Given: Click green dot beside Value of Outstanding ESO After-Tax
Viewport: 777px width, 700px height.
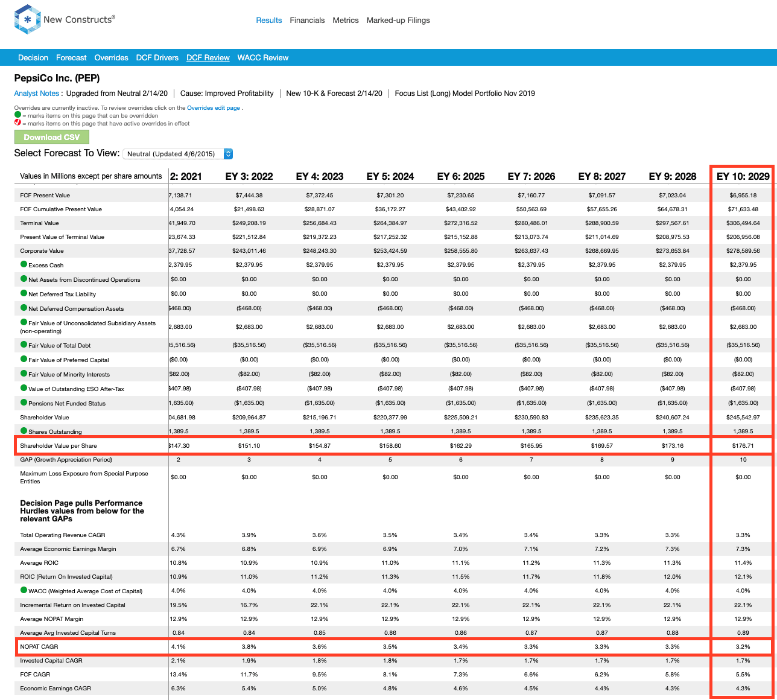Looking at the screenshot, I should coord(24,388).
